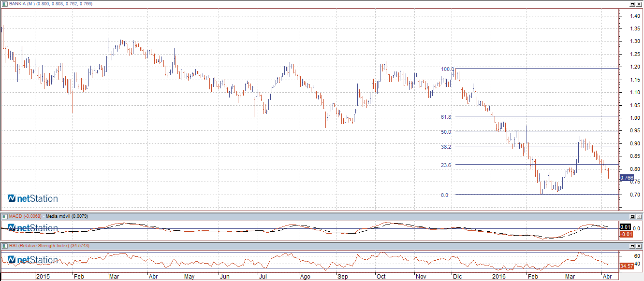The image size is (644, 281).
Task: Select the 100.0 Fibonacci level label
Action: click(447, 69)
